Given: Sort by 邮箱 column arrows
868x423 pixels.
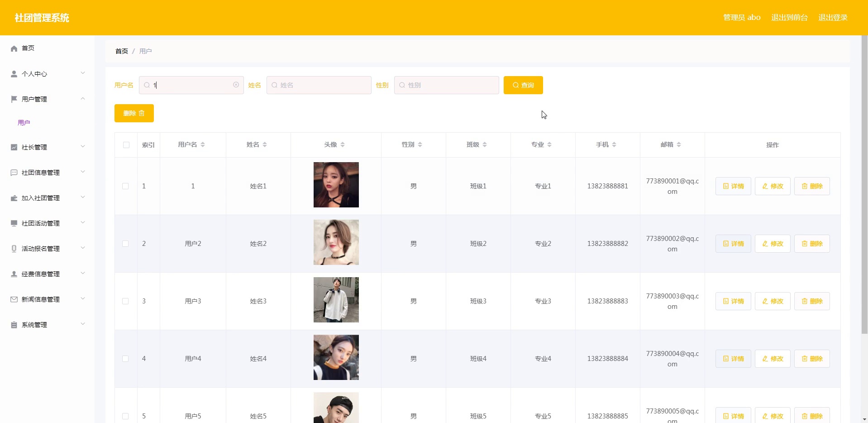Looking at the screenshot, I should pos(679,144).
